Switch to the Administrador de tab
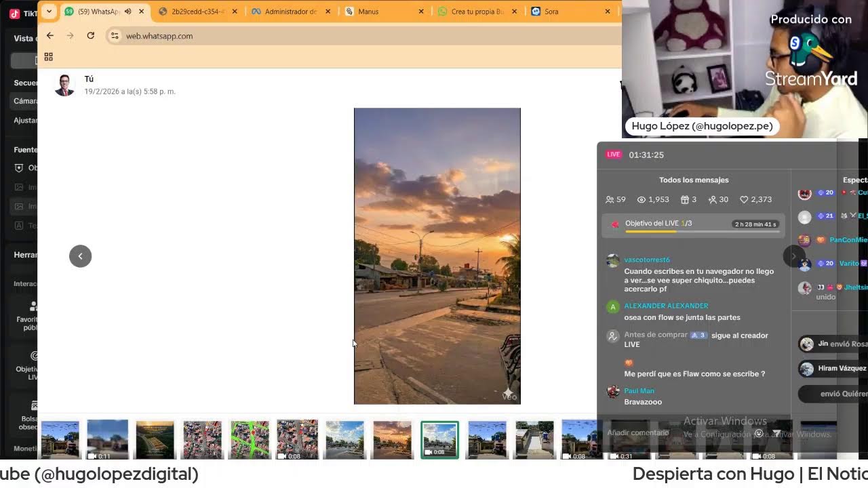The image size is (868, 488). pyautogui.click(x=291, y=12)
